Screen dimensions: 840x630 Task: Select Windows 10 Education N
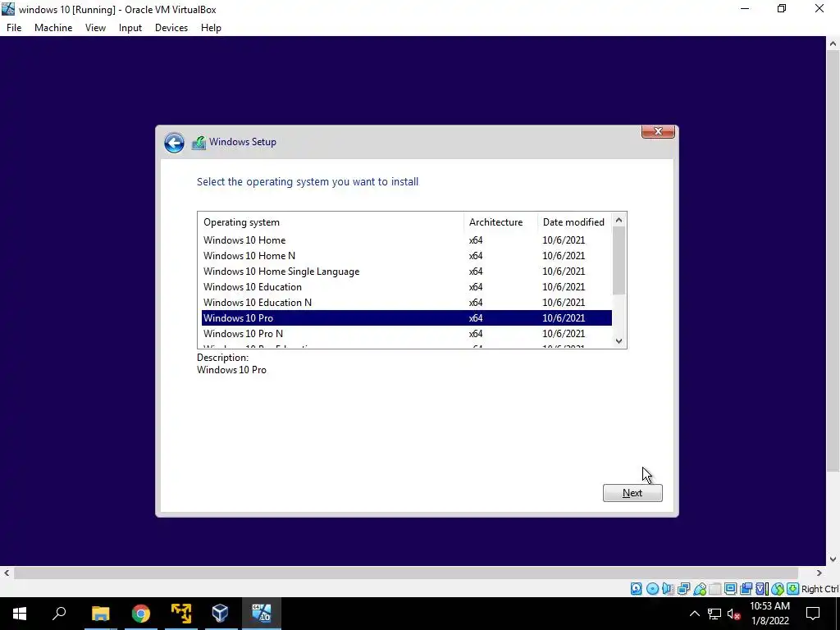pyautogui.click(x=407, y=302)
